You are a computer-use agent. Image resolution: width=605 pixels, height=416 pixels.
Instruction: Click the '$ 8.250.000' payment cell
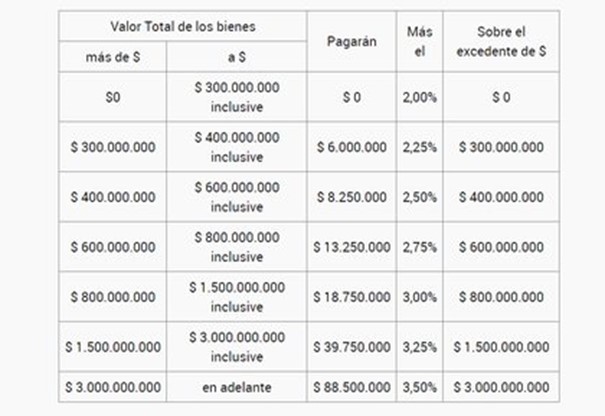pos(352,197)
